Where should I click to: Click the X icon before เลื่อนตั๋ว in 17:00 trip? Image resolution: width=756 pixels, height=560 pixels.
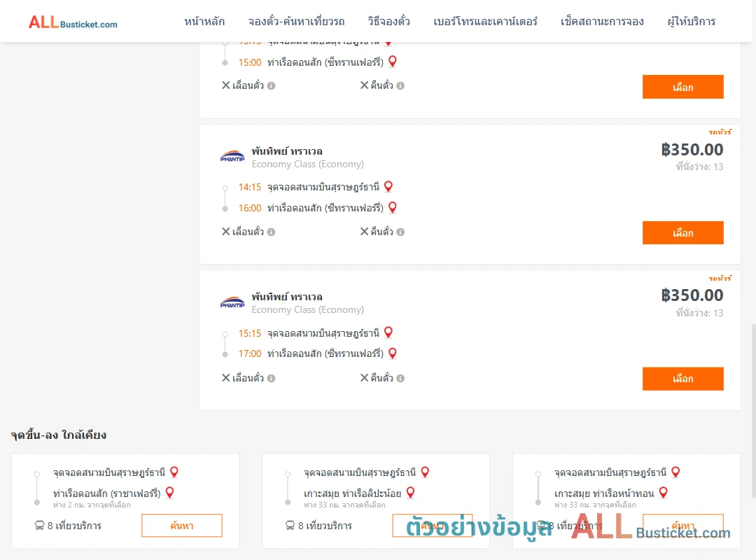tap(225, 378)
